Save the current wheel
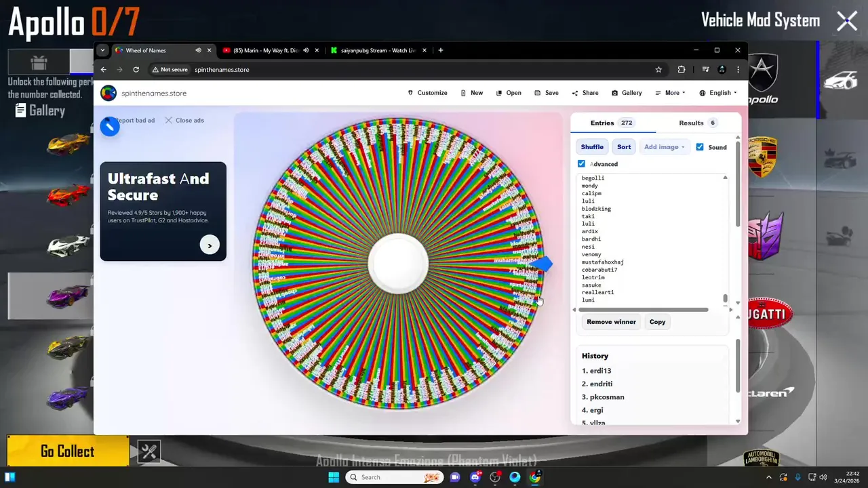Screen dimensions: 868x488 click(547, 93)
